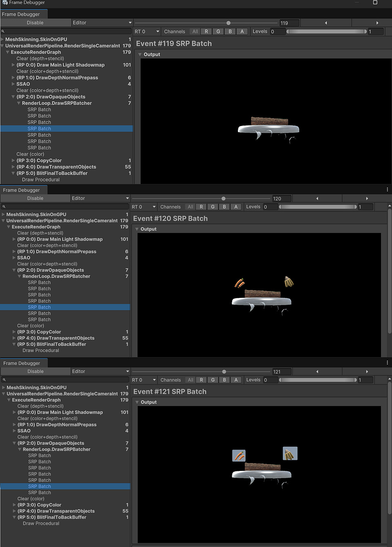Maximize the Frame Debugger window
Image resolution: width=392 pixels, height=547 pixels.
pos(375,2)
